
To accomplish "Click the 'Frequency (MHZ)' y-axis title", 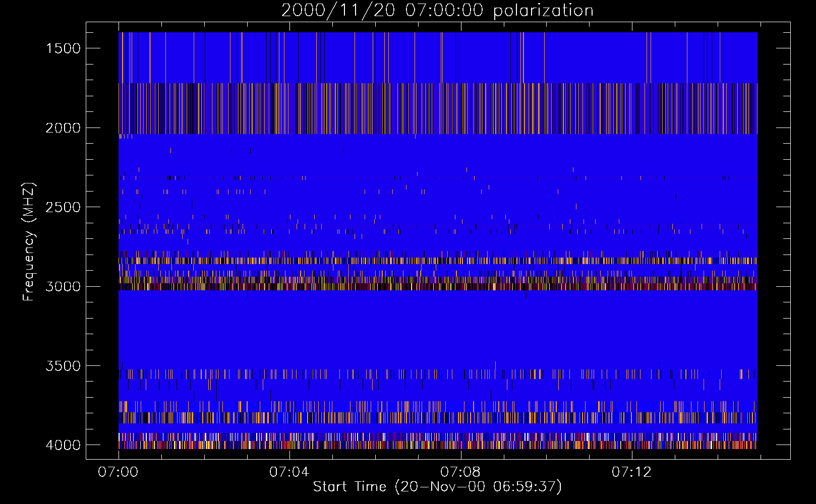I will coord(29,241).
